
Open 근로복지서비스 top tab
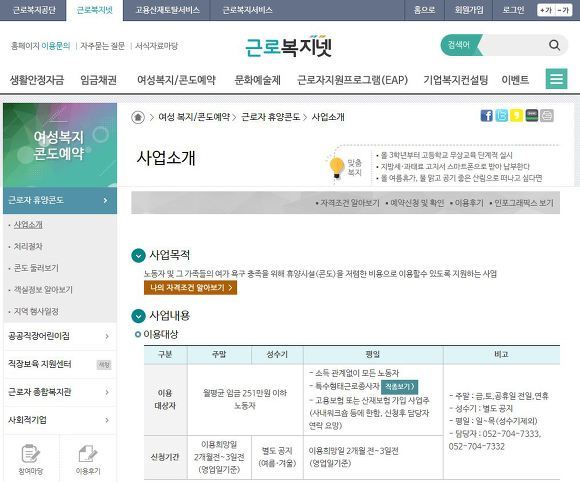point(247,10)
